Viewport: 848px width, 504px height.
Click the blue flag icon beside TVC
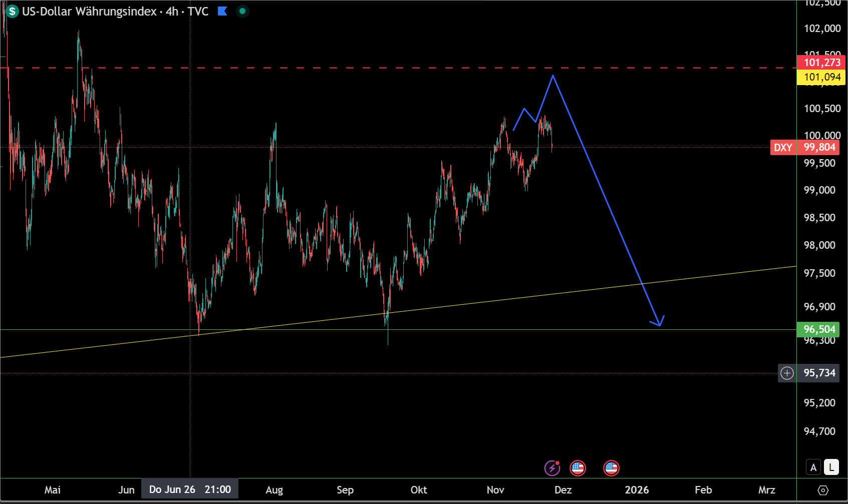tap(222, 11)
